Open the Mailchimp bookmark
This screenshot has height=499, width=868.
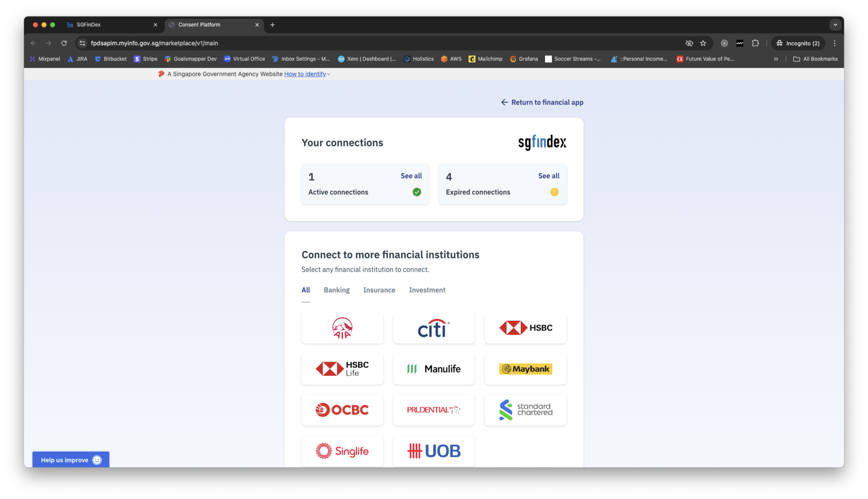click(x=485, y=59)
